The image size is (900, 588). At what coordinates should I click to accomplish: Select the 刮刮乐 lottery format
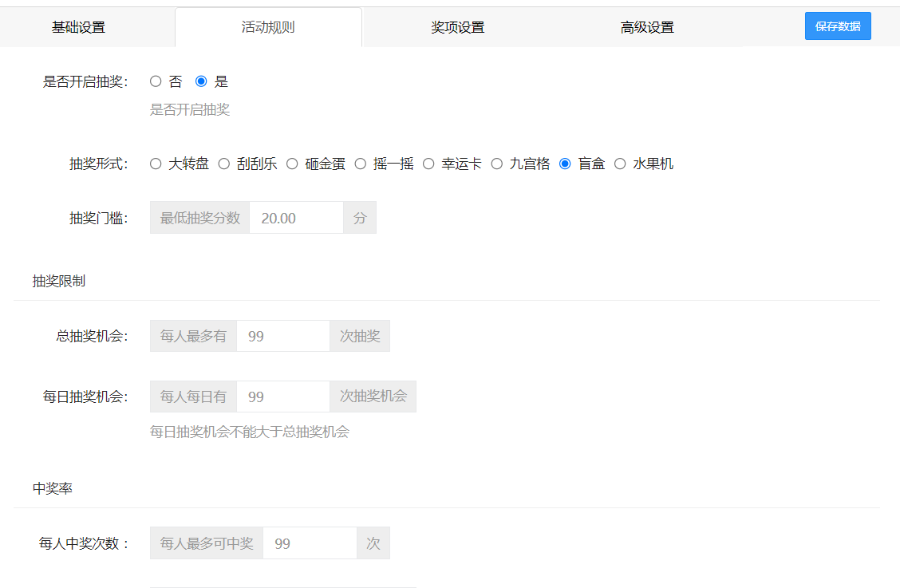click(x=223, y=164)
